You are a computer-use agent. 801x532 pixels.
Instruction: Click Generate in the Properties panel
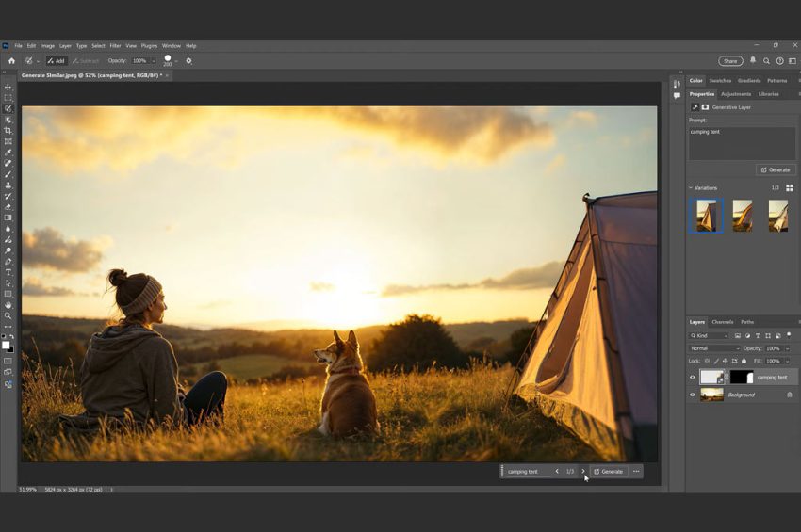776,169
